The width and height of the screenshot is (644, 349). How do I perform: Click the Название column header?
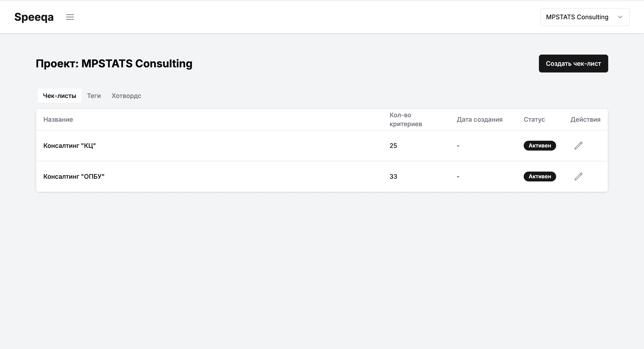pyautogui.click(x=58, y=120)
